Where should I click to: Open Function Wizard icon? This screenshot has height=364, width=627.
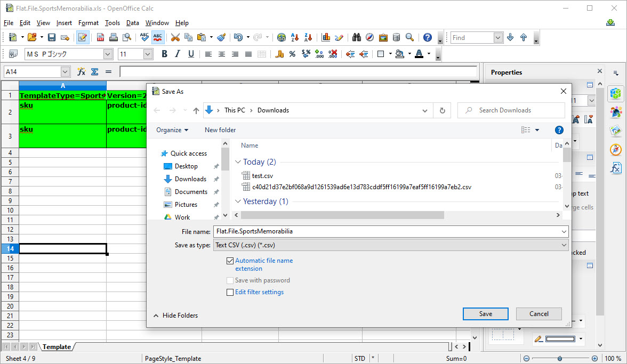coord(81,71)
